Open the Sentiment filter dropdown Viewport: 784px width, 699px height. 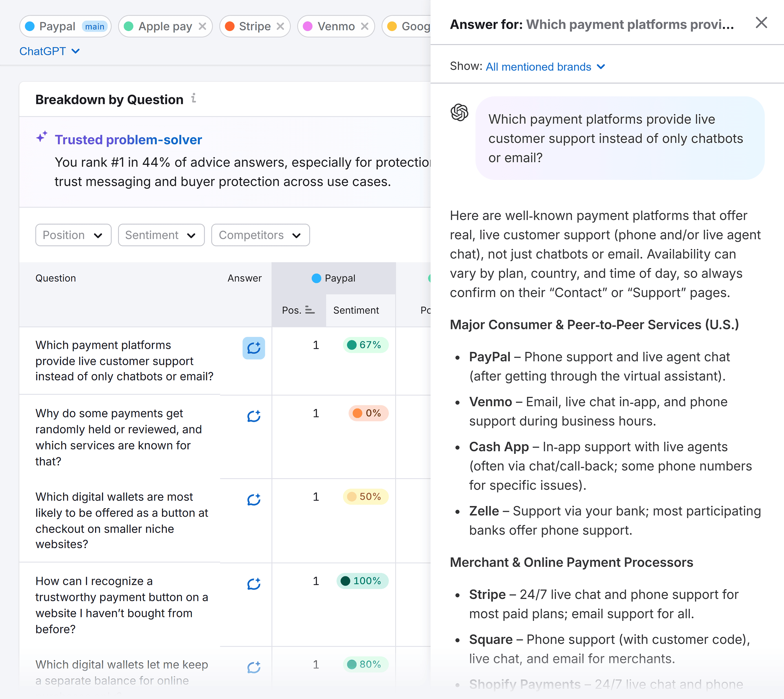[161, 235]
